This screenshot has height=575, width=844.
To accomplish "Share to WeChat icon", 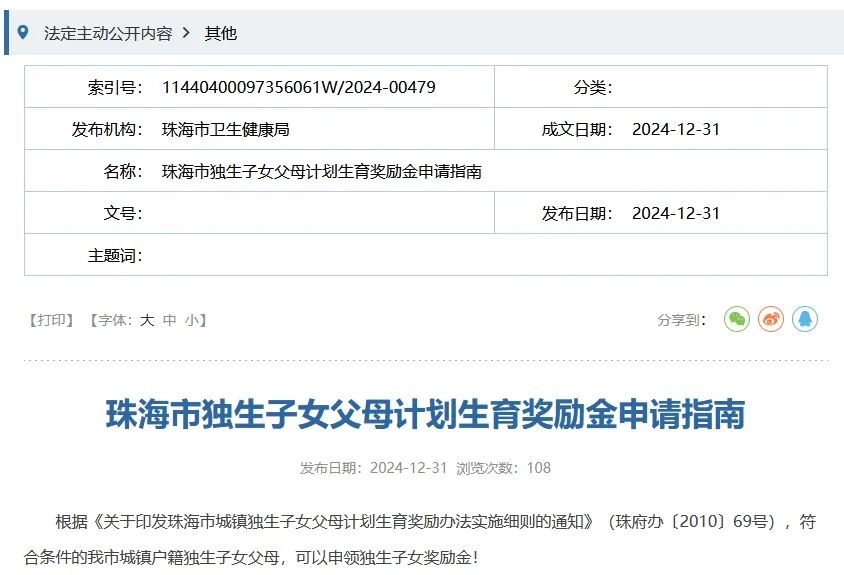I will point(737,319).
